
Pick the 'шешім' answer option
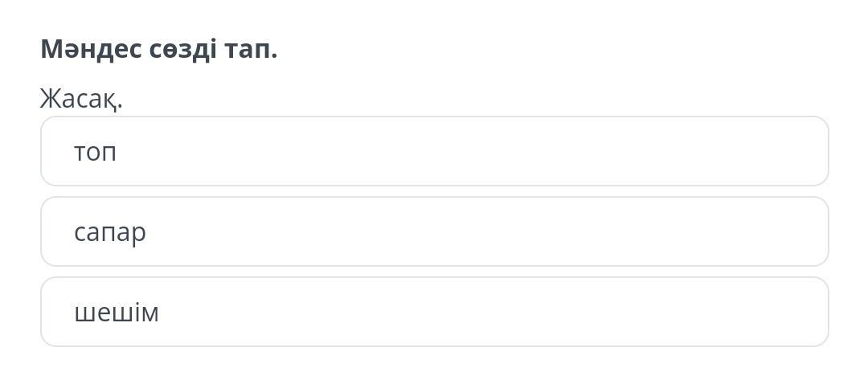434,312
